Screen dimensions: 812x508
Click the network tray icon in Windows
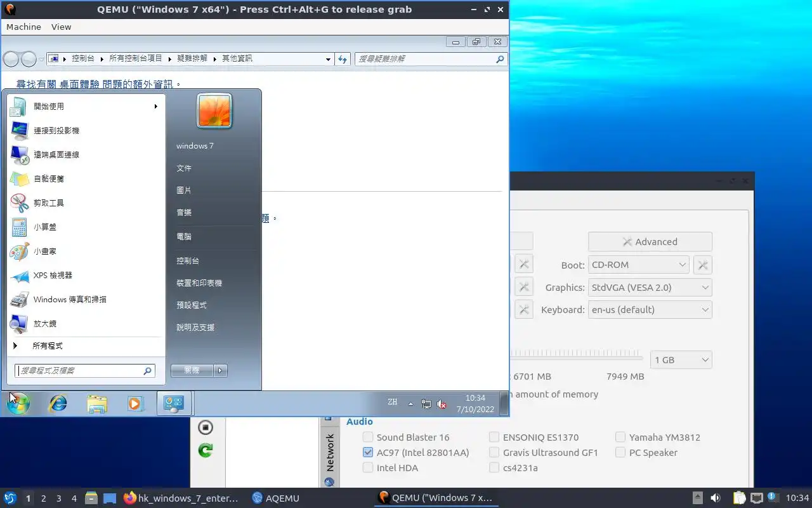tap(426, 404)
